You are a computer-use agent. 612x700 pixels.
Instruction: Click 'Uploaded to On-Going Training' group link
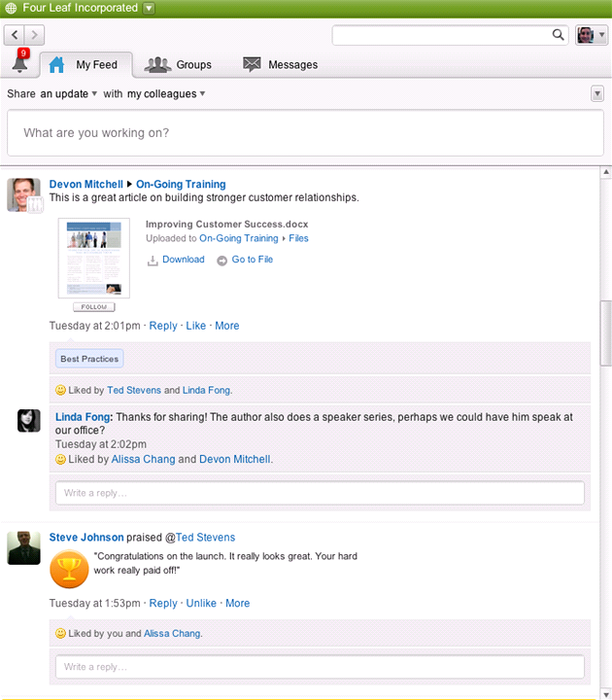coord(239,238)
